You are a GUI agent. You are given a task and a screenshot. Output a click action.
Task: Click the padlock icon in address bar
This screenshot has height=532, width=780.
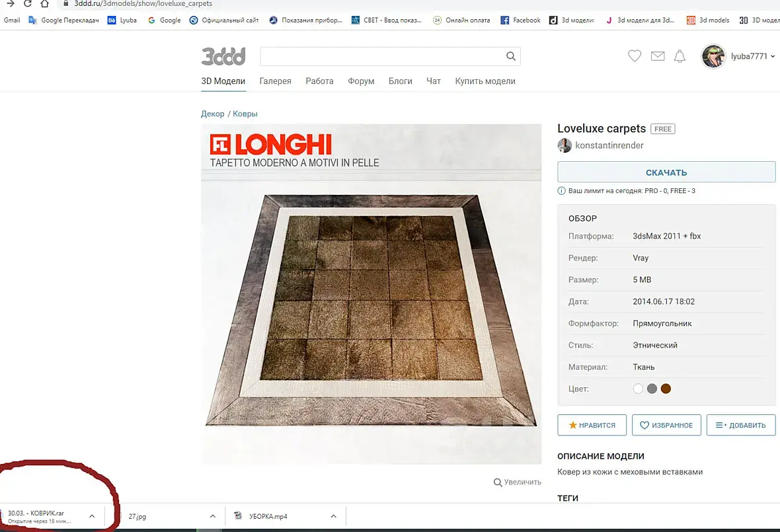coord(65,3)
